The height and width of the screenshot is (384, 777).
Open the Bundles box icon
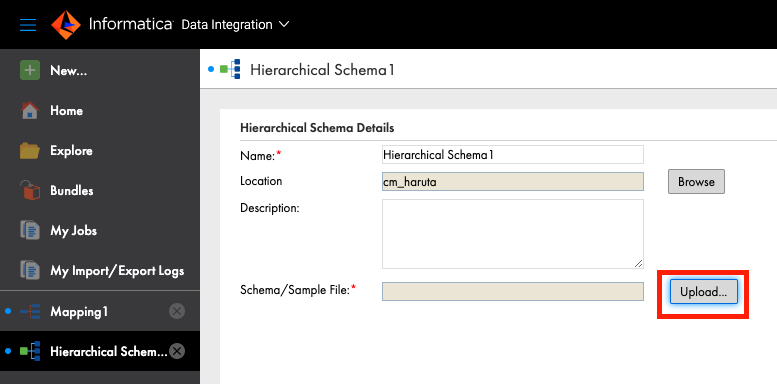click(x=30, y=190)
